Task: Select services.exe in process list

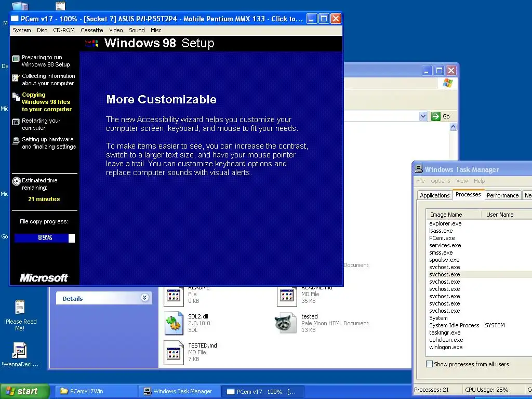Action: 445,245
